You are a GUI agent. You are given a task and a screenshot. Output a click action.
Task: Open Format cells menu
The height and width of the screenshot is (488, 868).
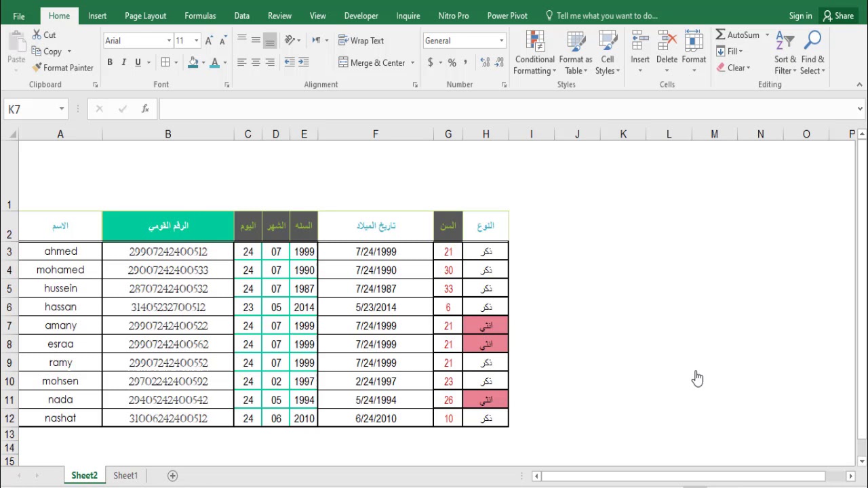coord(694,53)
